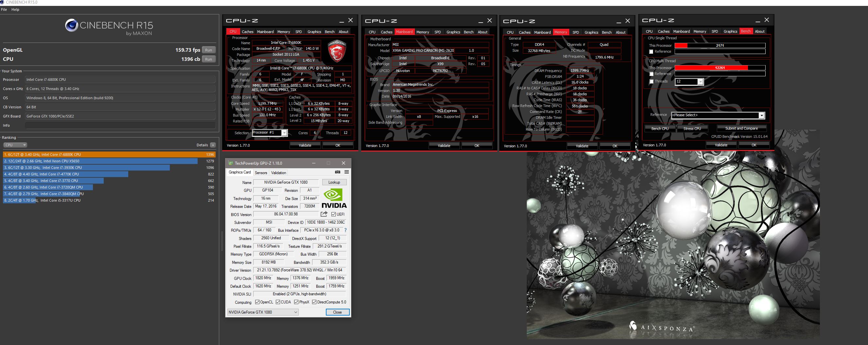The width and height of the screenshot is (868, 345).
Task: Toggle the PhysX checkbox
Action: pyautogui.click(x=296, y=302)
